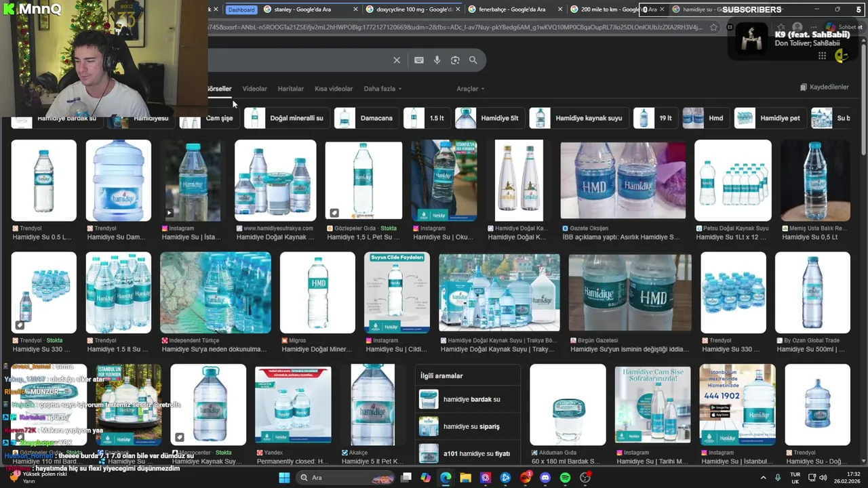868x488 pixels.
Task: Filter by Hmd chip
Action: pyautogui.click(x=706, y=118)
